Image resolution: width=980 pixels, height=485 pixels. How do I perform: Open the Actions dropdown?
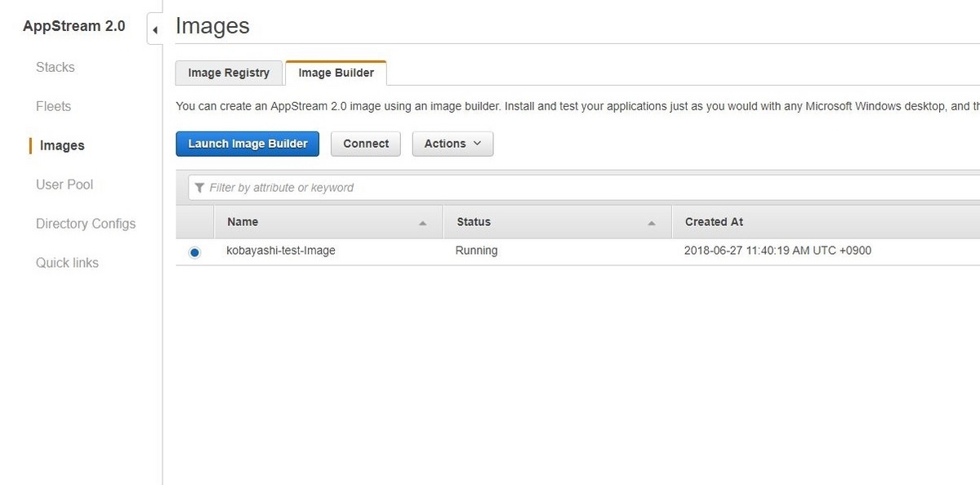452,144
